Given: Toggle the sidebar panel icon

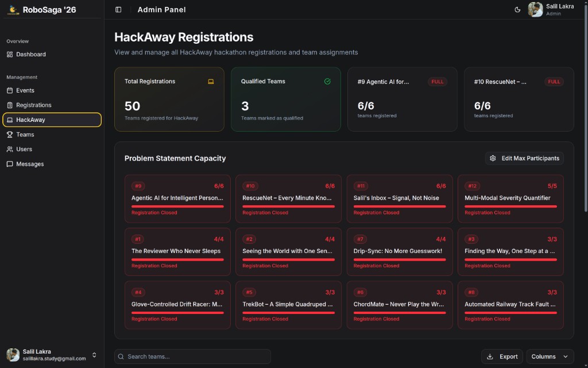Looking at the screenshot, I should point(118,10).
